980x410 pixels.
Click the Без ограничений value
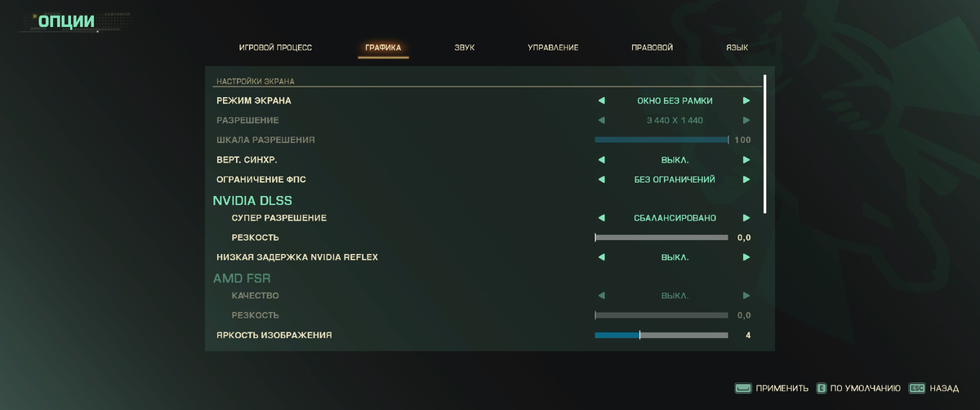coord(675,180)
